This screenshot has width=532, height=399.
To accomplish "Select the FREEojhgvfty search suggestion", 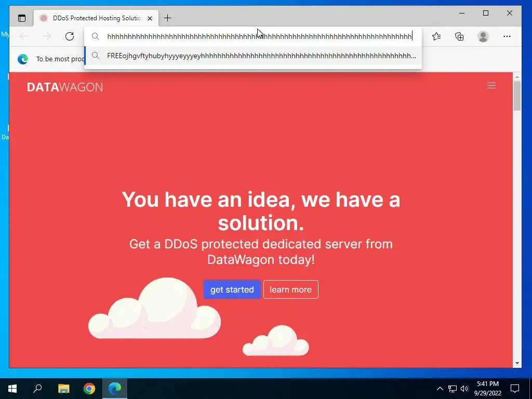I will click(253, 56).
